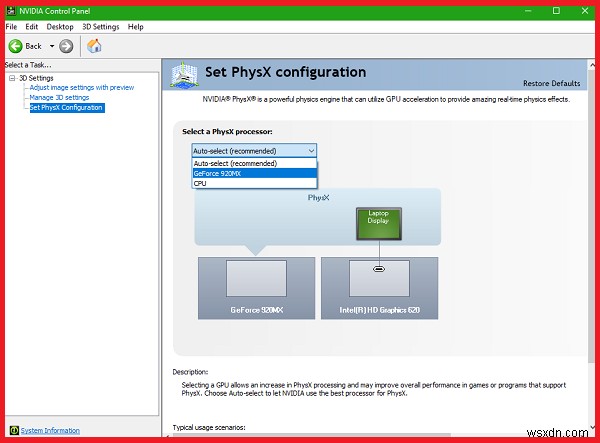Click the 'Select a PhysX processor:' label
600x443 pixels.
point(227,132)
